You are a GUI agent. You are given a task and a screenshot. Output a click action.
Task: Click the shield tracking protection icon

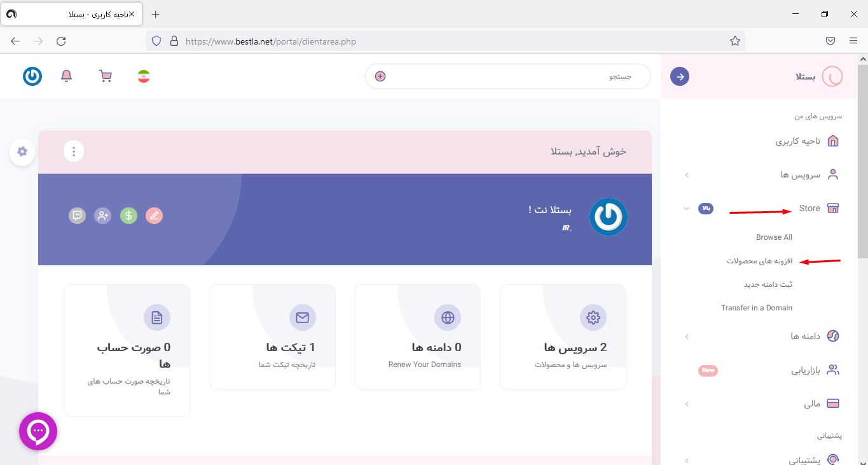156,41
